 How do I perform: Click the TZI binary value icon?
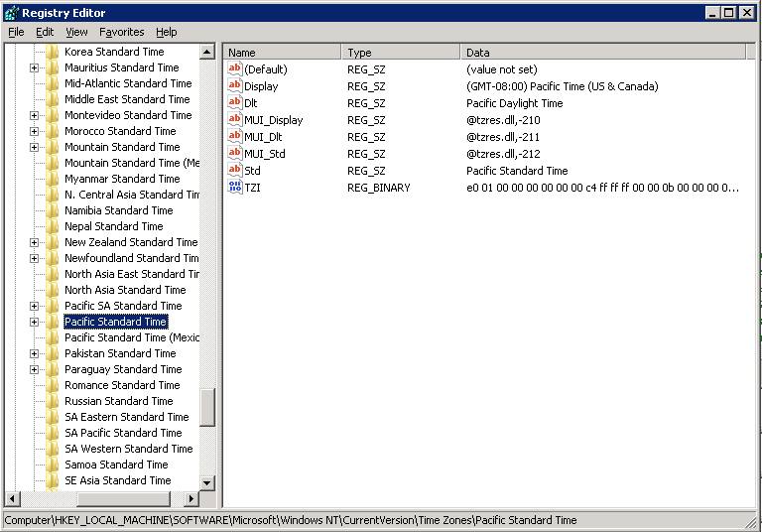click(235, 187)
